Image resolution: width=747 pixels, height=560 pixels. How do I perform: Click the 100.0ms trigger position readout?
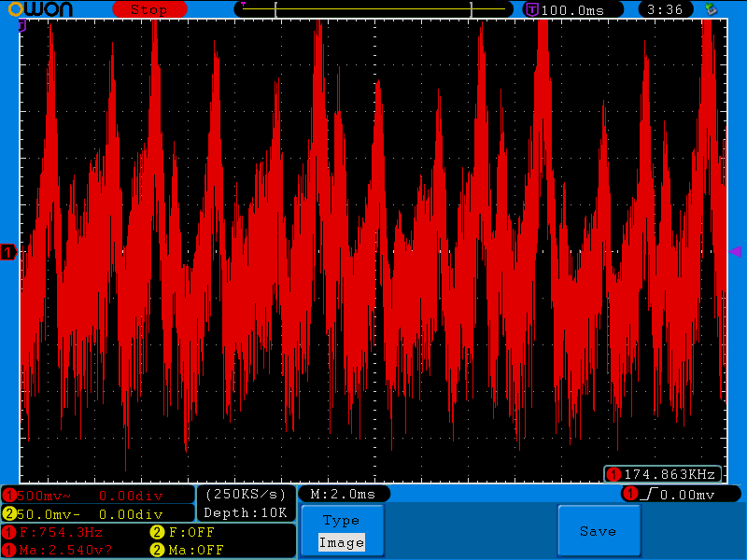click(572, 10)
